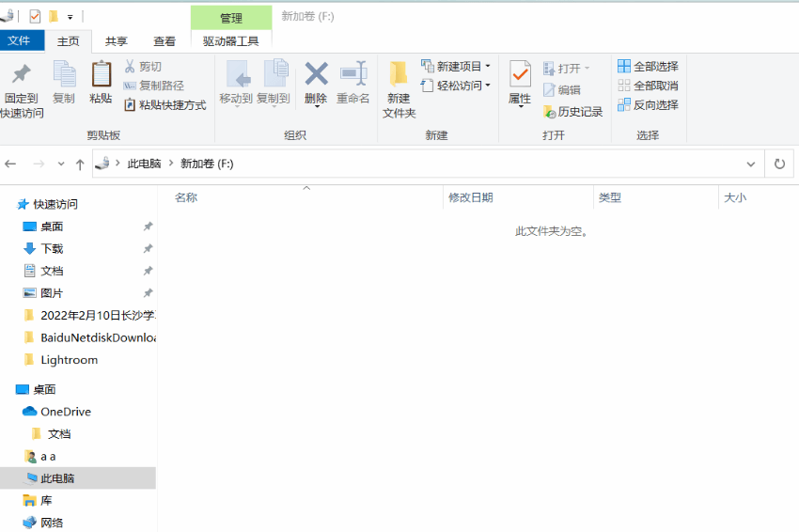Expand the 新建项目 new item dropdown
This screenshot has width=799, height=532.
coord(488,66)
